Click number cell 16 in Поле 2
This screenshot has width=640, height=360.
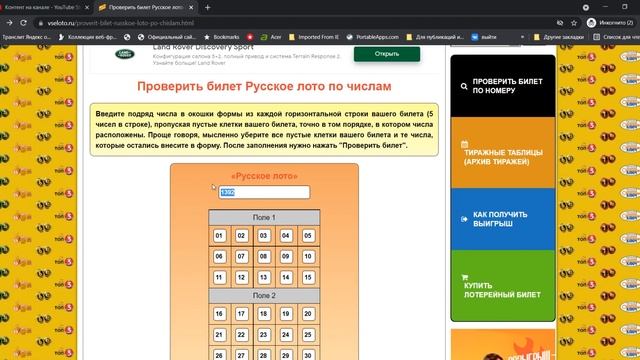click(219, 313)
